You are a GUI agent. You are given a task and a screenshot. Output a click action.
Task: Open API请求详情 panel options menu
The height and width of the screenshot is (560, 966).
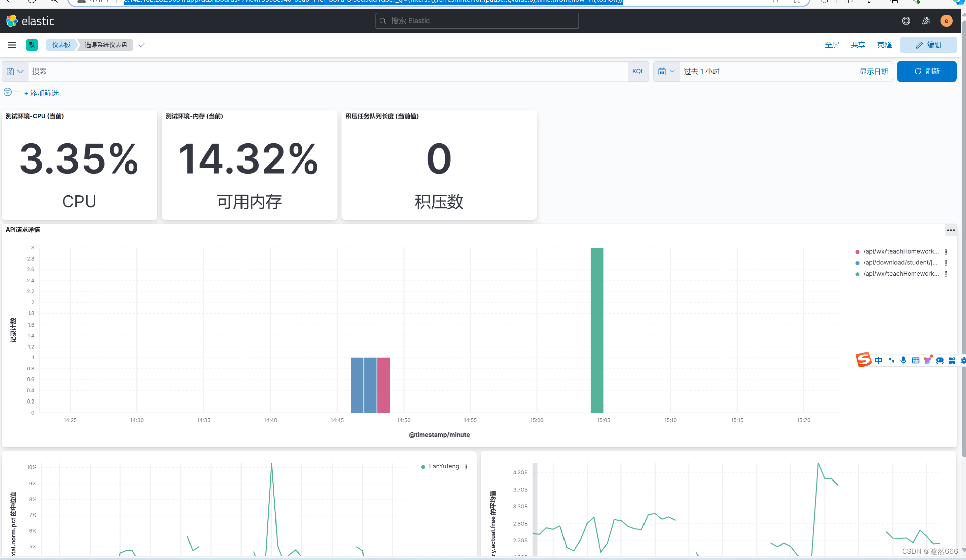(x=950, y=229)
